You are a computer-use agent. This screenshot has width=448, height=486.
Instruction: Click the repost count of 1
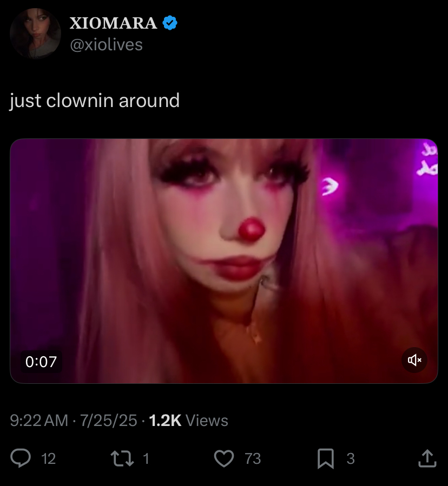coord(146,459)
